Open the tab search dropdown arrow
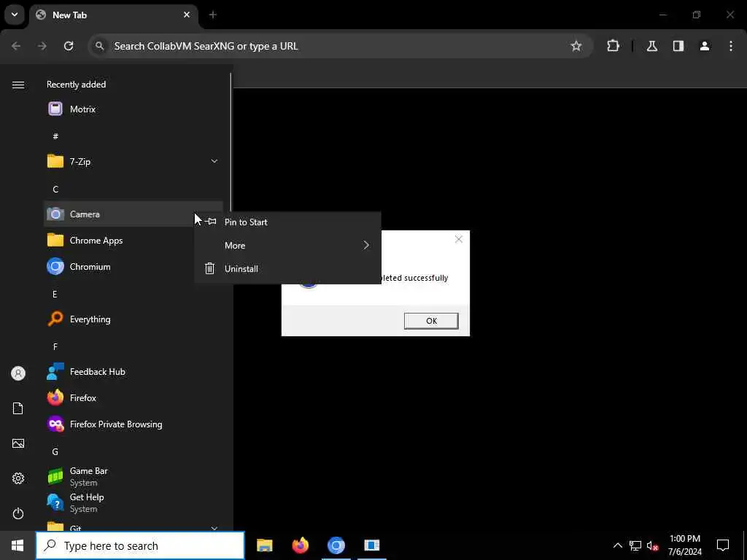This screenshot has width=747, height=560. (15, 15)
